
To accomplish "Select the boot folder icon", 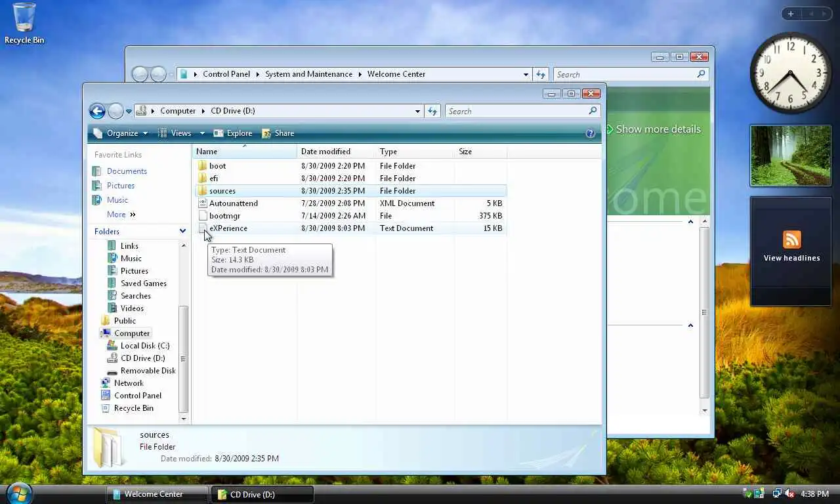I will [x=203, y=166].
